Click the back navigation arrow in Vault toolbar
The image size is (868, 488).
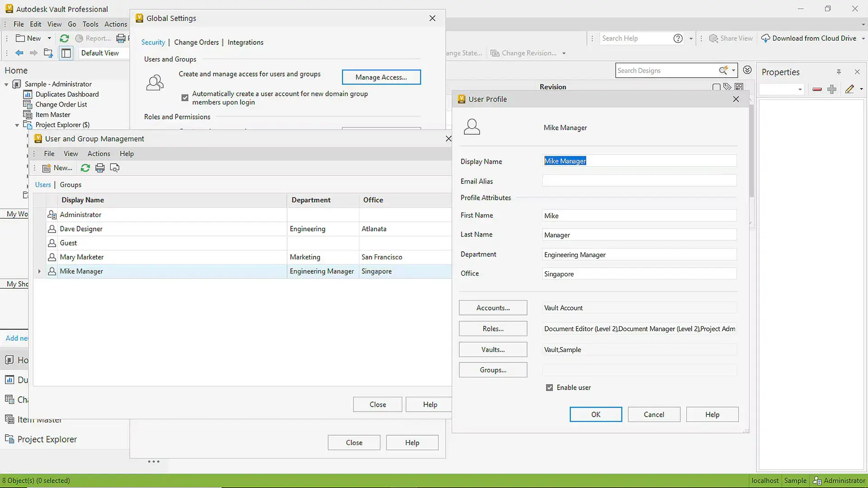pyautogui.click(x=19, y=53)
